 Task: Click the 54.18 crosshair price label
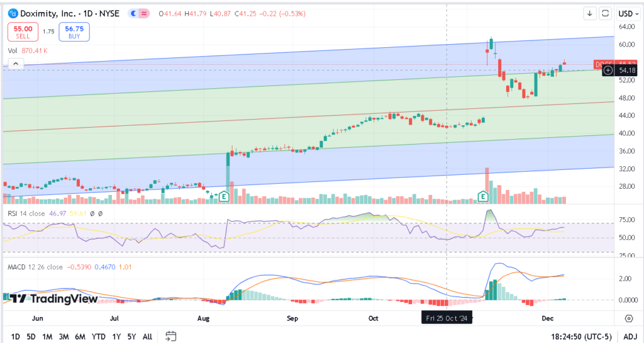[x=627, y=70]
